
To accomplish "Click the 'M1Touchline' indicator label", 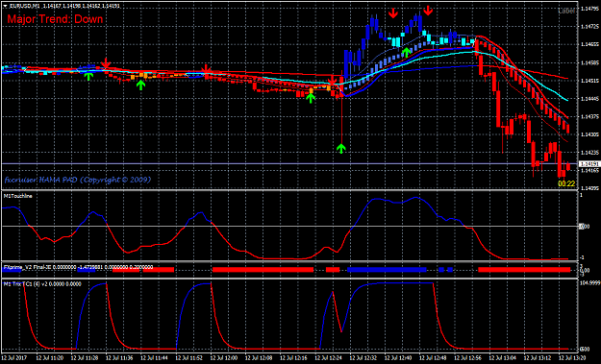I will (18, 196).
